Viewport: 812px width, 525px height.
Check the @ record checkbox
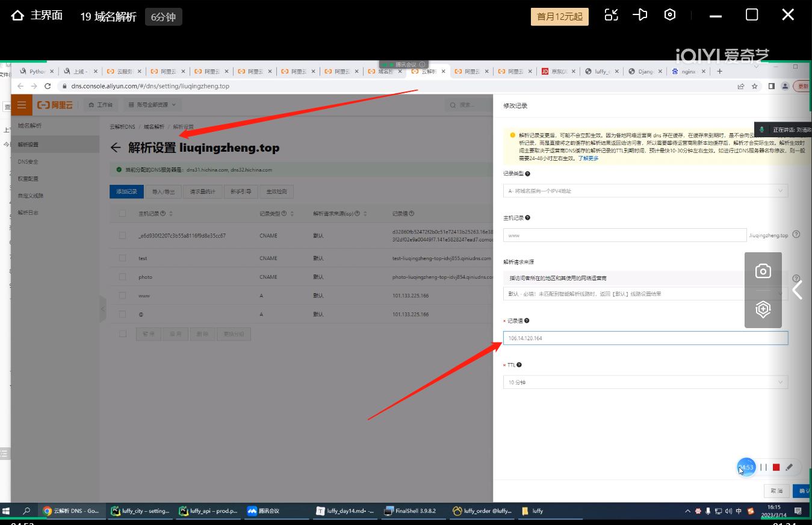[x=123, y=314]
